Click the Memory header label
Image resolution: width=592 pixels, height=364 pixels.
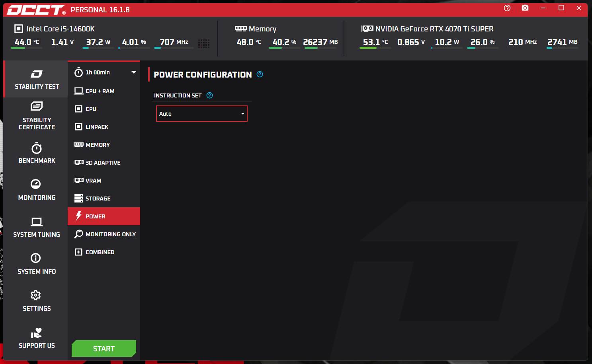(262, 29)
